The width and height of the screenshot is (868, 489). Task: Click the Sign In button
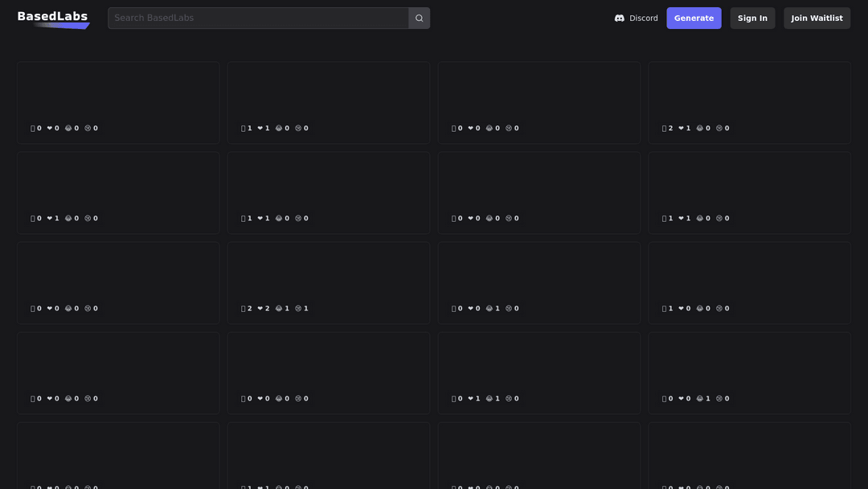(x=751, y=18)
